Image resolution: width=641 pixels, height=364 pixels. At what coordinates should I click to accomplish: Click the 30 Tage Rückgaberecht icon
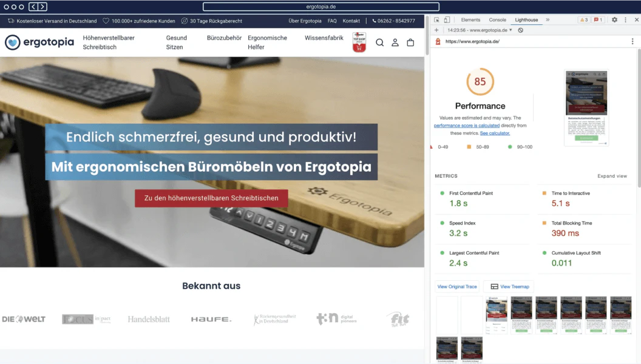[185, 21]
